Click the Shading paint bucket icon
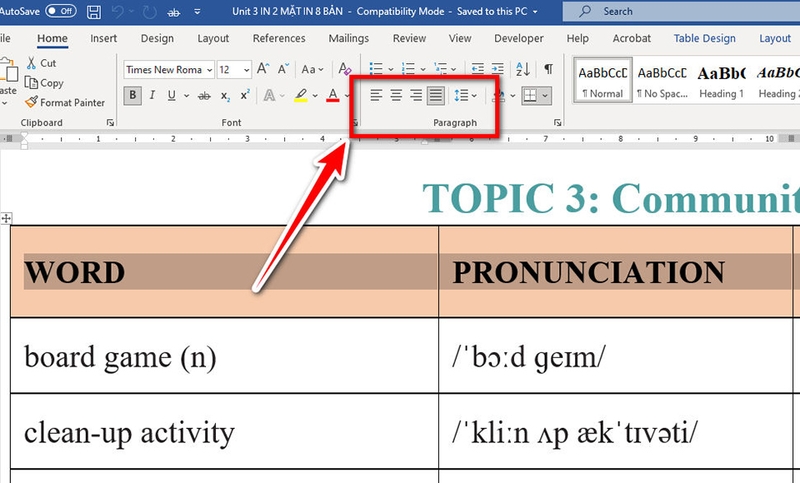 501,95
